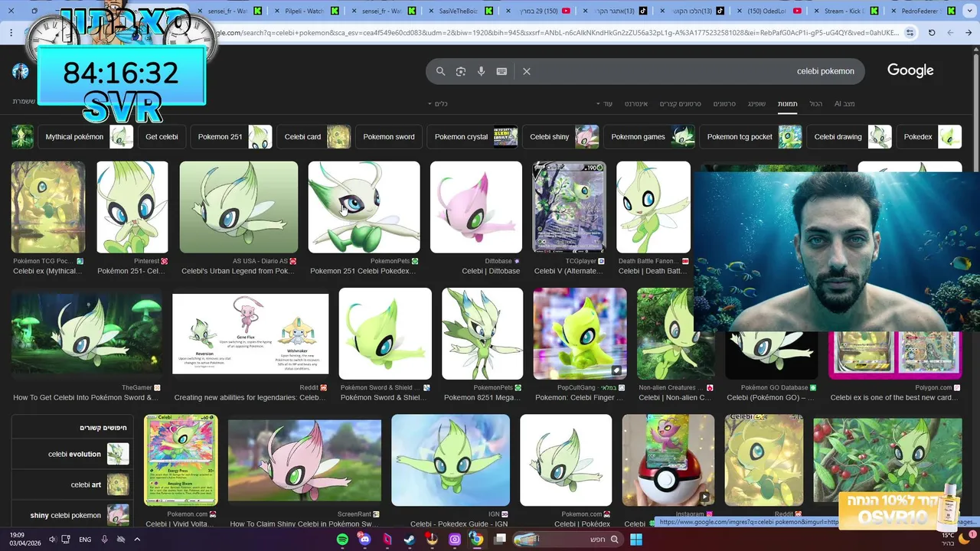Expand hidden system tray icons chevron
The height and width of the screenshot is (551, 980).
pyautogui.click(x=136, y=540)
